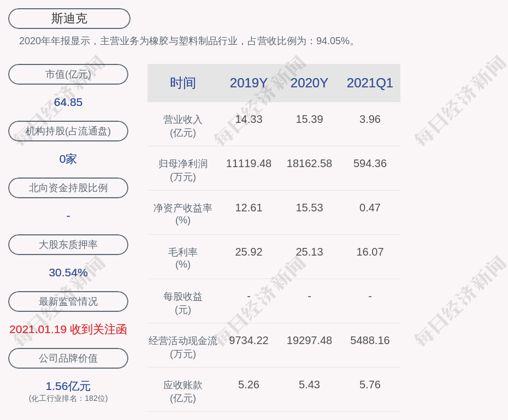Screen dimensions: 508x420
Task: Select the 机构持股(占流通盘) label pill
Action: click(x=68, y=131)
